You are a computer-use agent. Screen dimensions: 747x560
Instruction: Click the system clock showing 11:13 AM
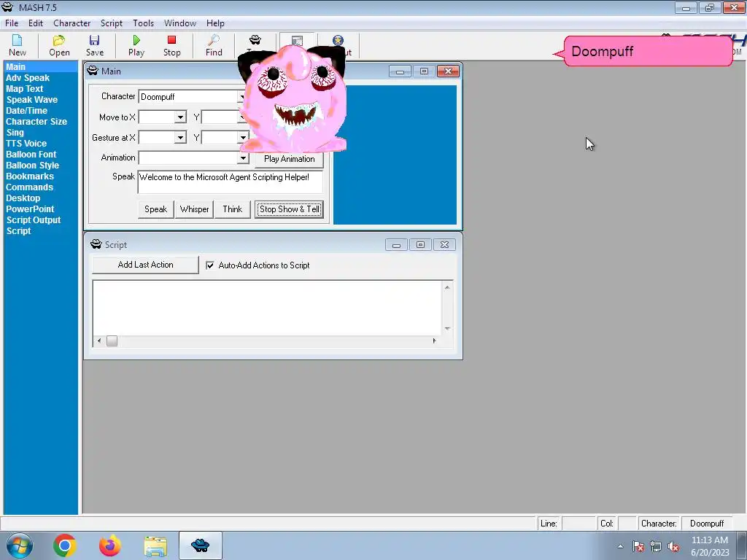coord(710,540)
